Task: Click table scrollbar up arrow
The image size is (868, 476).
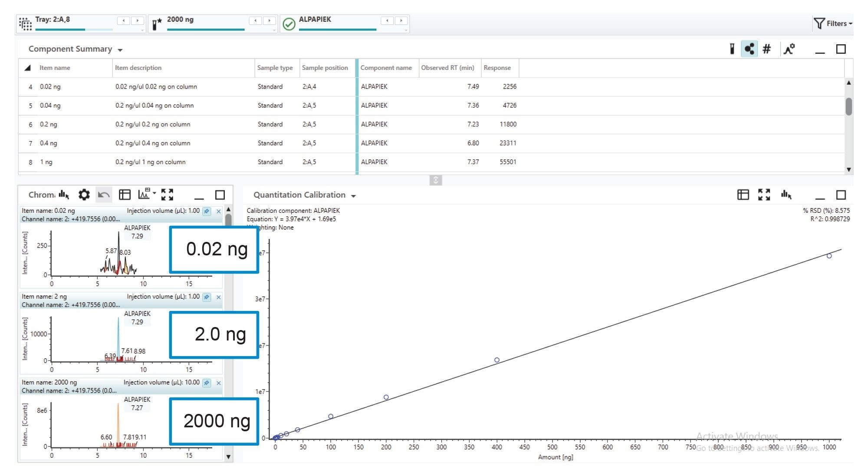Action: coord(849,83)
